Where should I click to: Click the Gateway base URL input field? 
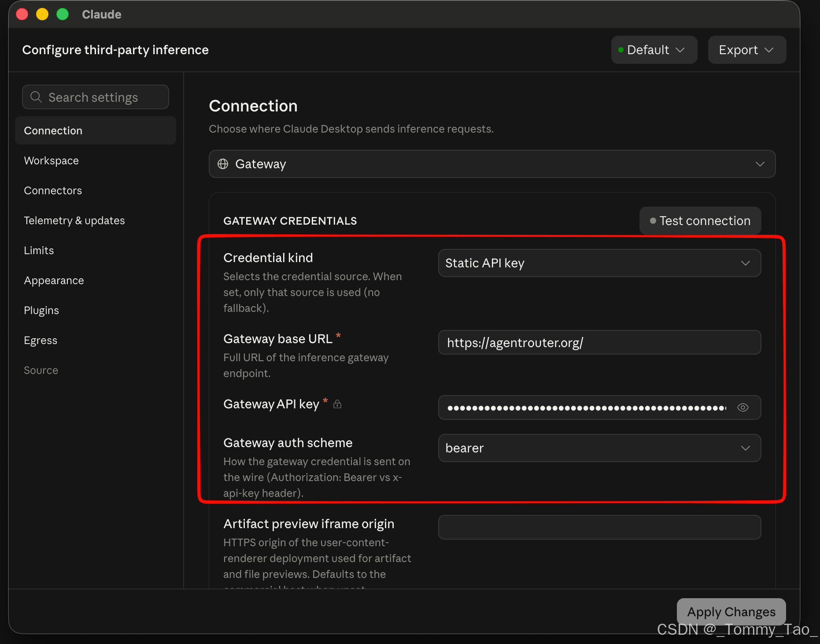coord(599,342)
